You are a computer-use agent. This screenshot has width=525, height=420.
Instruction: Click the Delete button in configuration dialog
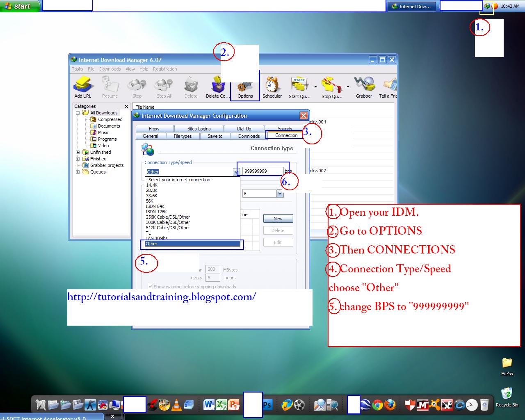click(x=278, y=231)
